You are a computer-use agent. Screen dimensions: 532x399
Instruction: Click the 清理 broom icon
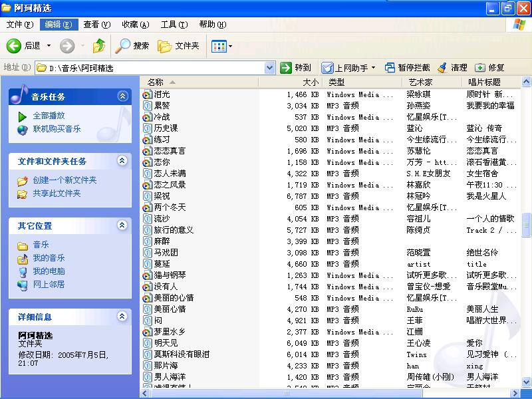(x=442, y=68)
